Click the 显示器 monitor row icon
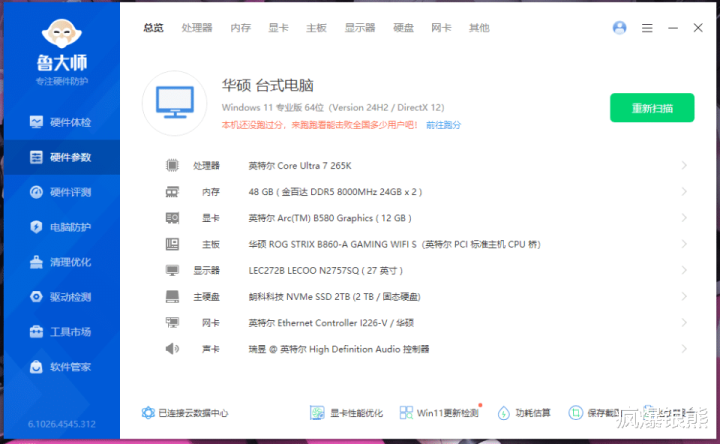Screen dimensions: 720x444 pos(172,270)
